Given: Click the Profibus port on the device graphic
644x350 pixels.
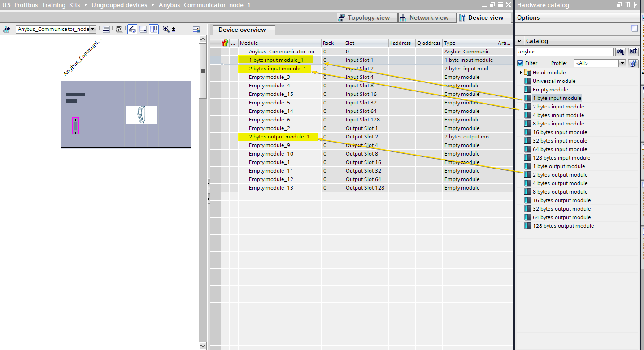Looking at the screenshot, I should point(75,125).
